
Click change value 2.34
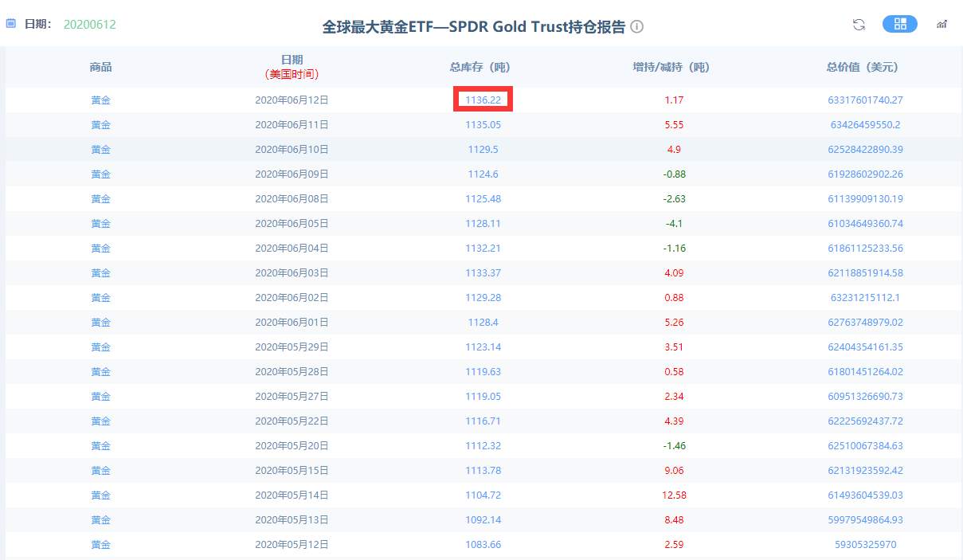[x=675, y=397]
